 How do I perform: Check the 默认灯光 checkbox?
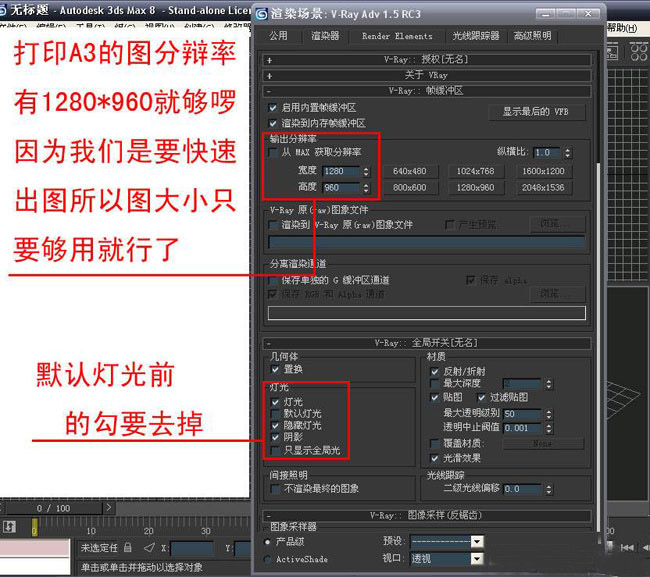pos(275,414)
